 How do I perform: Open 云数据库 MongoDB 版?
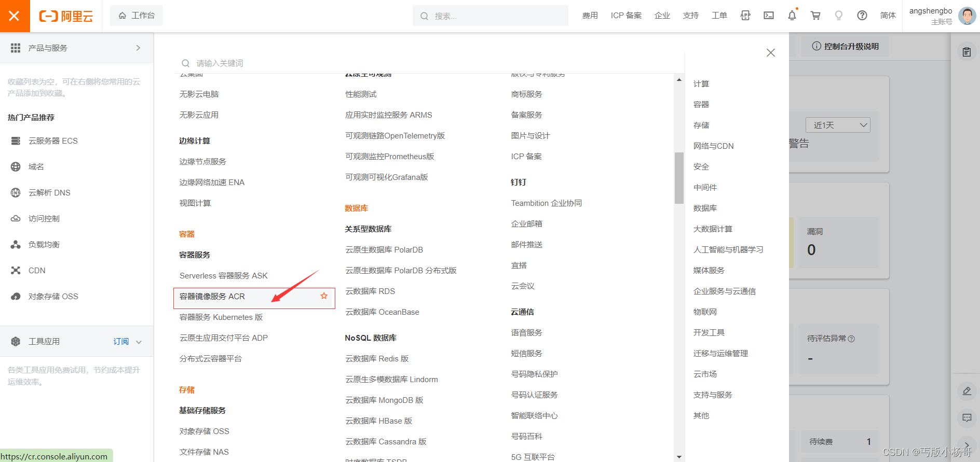click(384, 400)
